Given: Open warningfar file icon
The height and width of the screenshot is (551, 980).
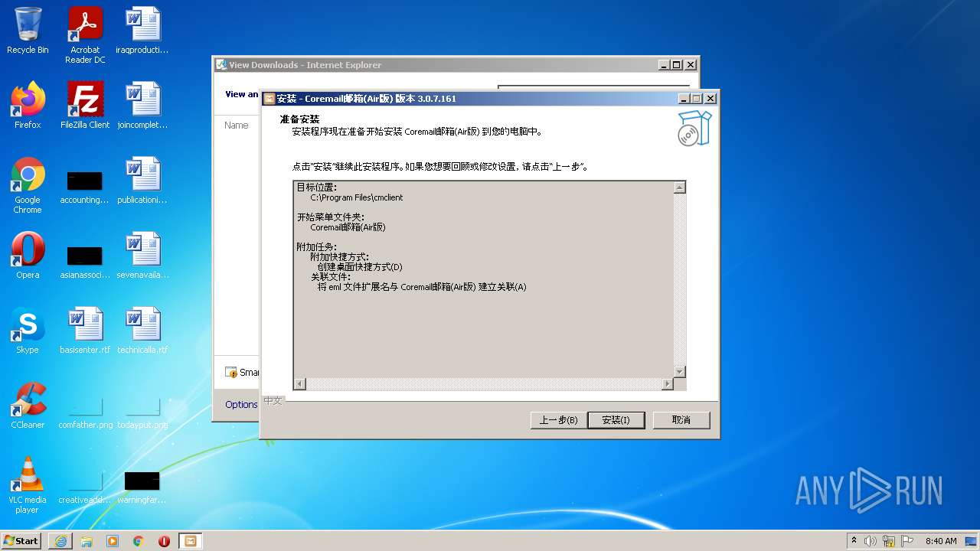Looking at the screenshot, I should point(142,487).
